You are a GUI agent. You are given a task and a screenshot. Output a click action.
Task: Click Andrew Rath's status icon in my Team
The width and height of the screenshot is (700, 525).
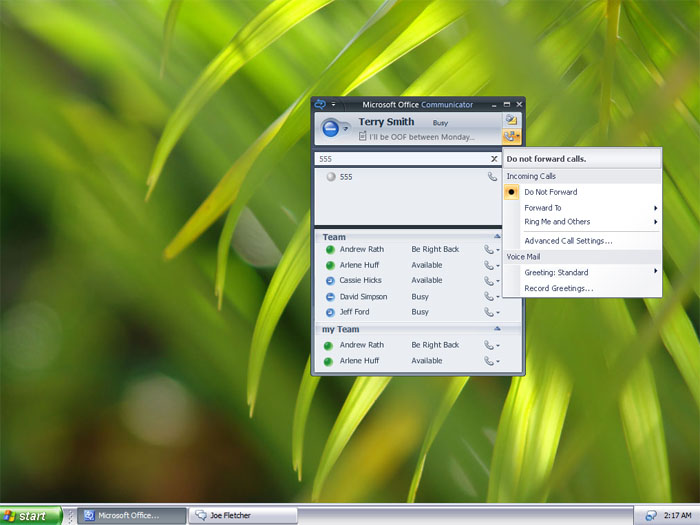(x=328, y=346)
